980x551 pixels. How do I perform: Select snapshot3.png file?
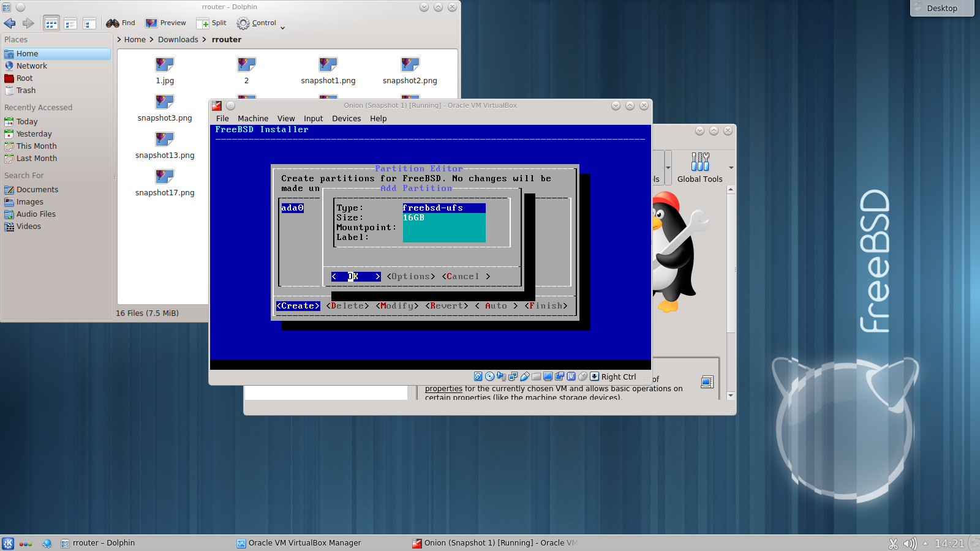[x=165, y=108]
